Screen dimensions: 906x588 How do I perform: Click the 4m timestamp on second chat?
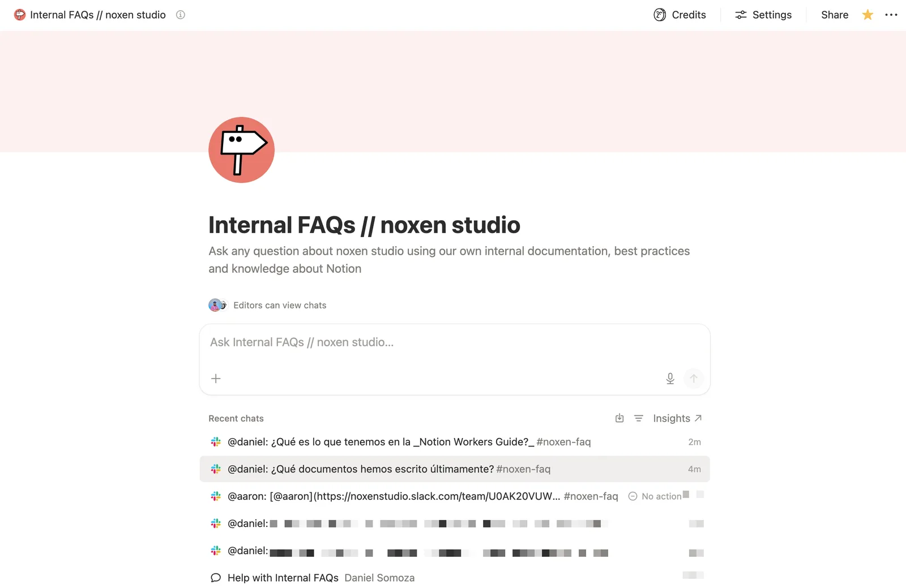pyautogui.click(x=694, y=469)
